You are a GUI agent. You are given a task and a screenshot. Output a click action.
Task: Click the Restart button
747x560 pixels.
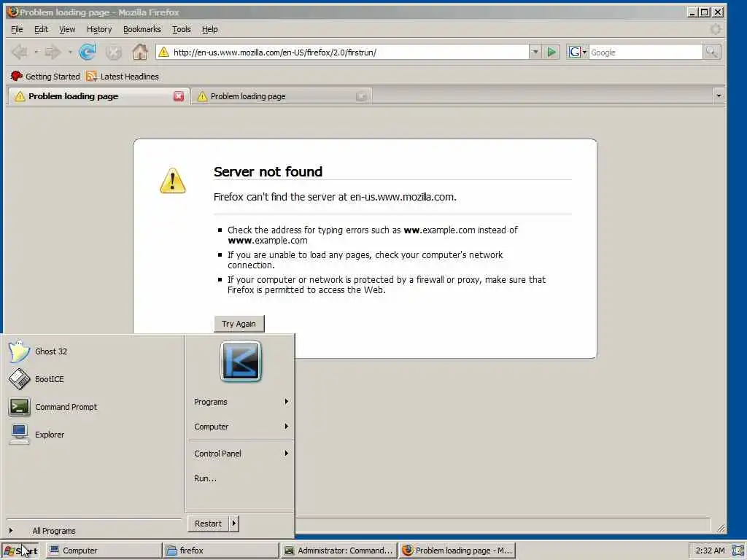pos(208,524)
